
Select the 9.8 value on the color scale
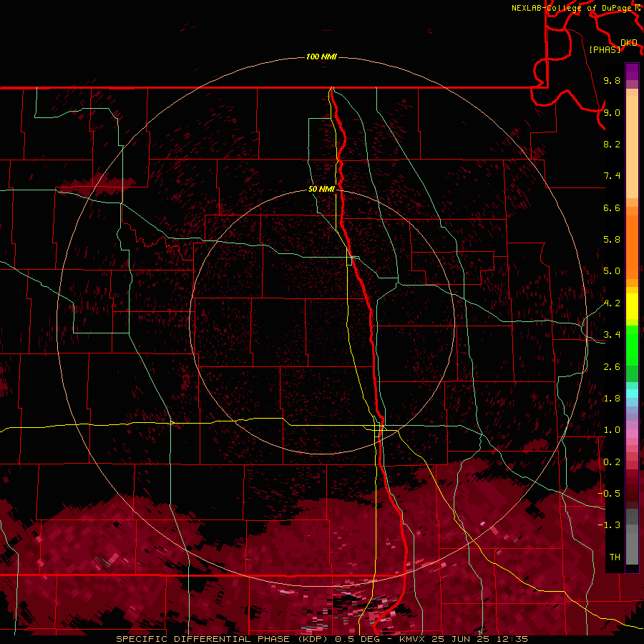tap(612, 80)
